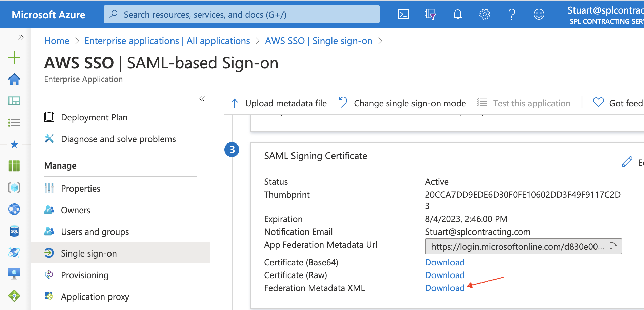
Task: Open All resources grid icon
Action: tap(14, 166)
